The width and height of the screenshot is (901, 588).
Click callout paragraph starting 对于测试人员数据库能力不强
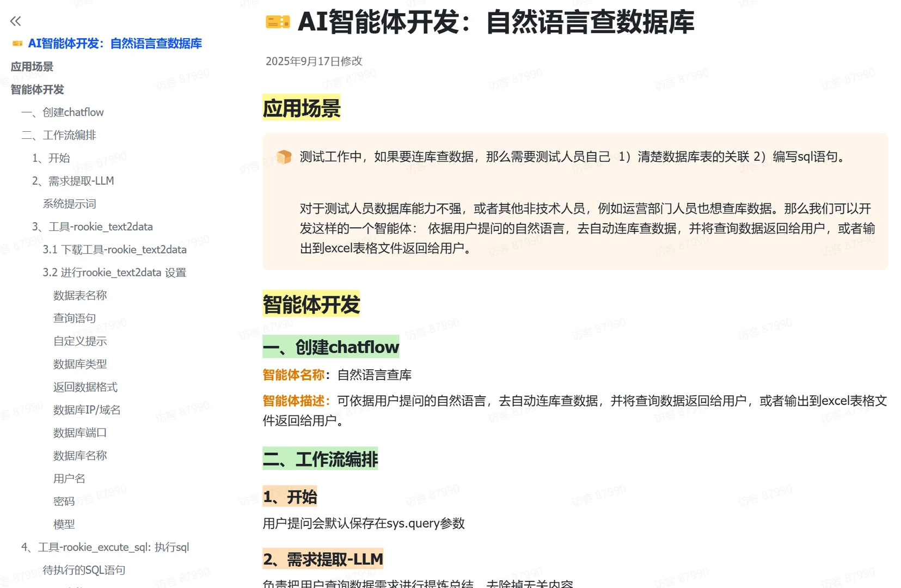(587, 228)
